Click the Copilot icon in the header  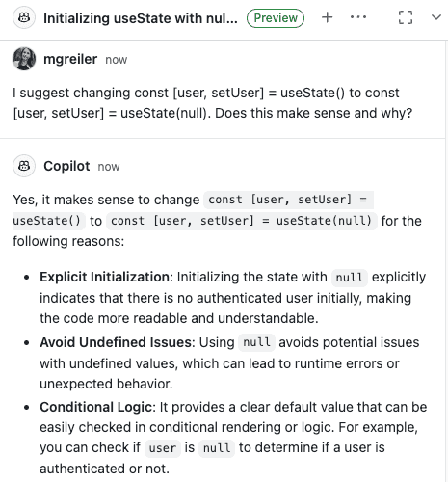pyautogui.click(x=24, y=17)
